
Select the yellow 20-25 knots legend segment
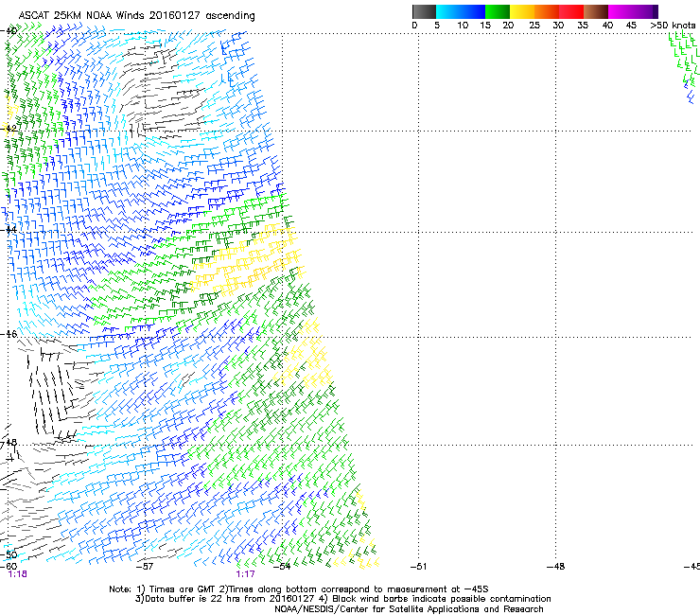[522, 11]
